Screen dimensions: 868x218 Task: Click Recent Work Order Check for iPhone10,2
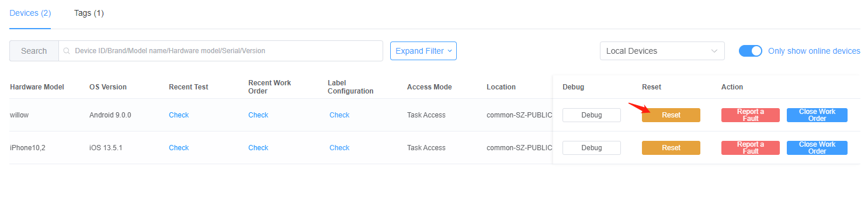point(258,148)
